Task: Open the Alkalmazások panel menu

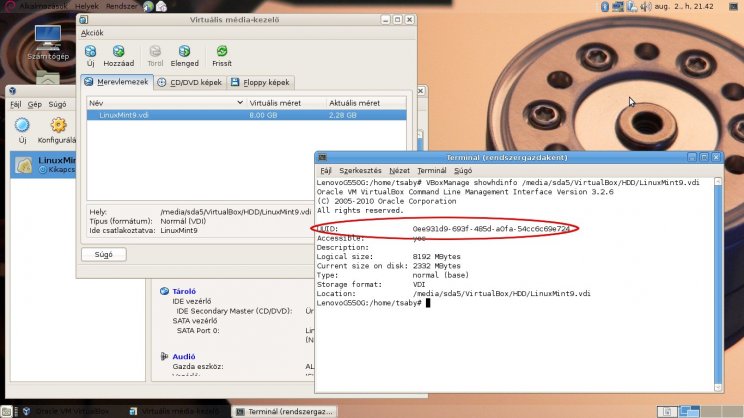Action: click(43, 6)
